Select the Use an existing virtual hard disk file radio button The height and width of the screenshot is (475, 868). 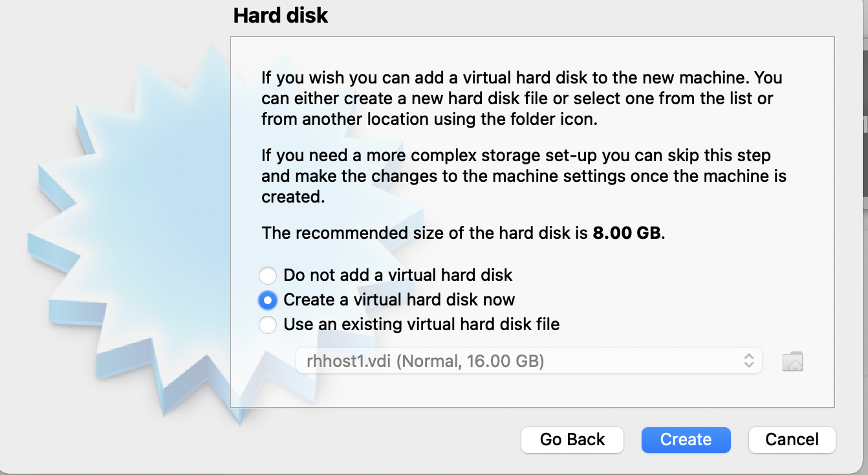[267, 324]
